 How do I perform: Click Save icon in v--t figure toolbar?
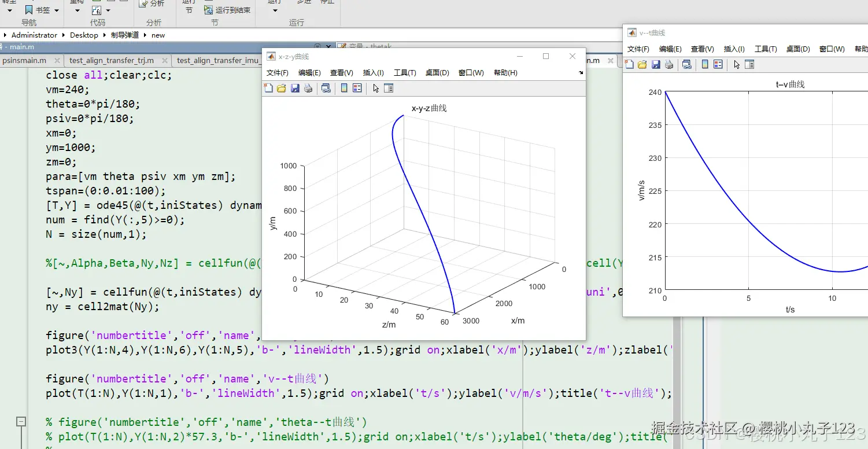point(656,64)
